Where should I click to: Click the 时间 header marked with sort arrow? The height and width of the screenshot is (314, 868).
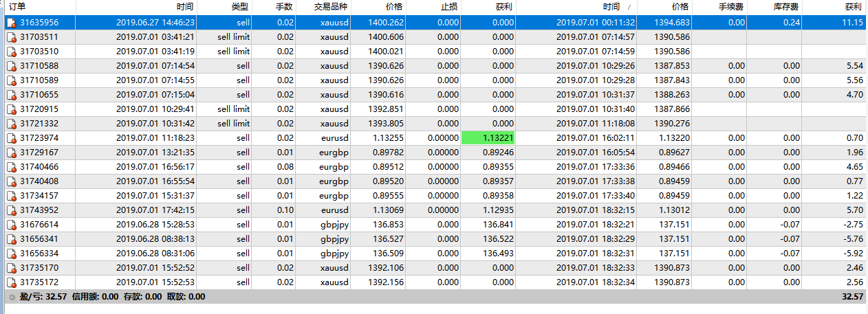click(x=611, y=7)
